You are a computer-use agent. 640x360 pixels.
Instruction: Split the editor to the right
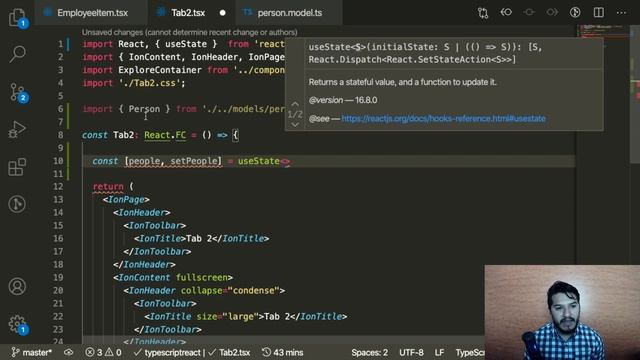(598, 13)
